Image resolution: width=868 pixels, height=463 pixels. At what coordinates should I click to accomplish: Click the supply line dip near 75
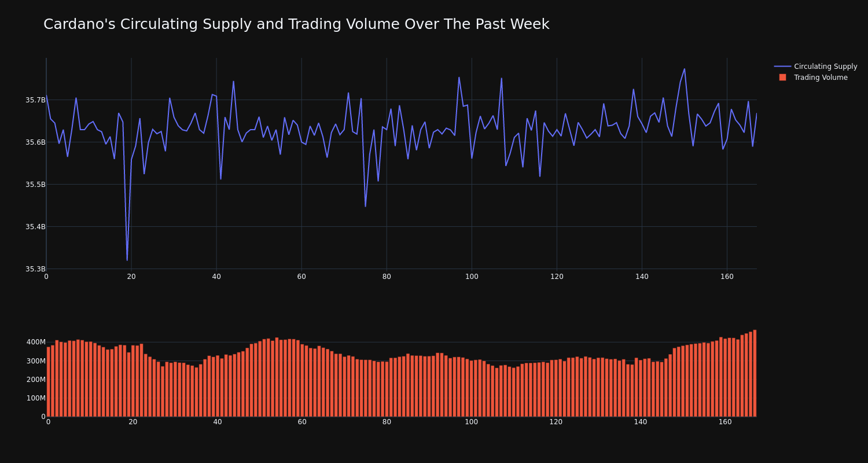[365, 206]
